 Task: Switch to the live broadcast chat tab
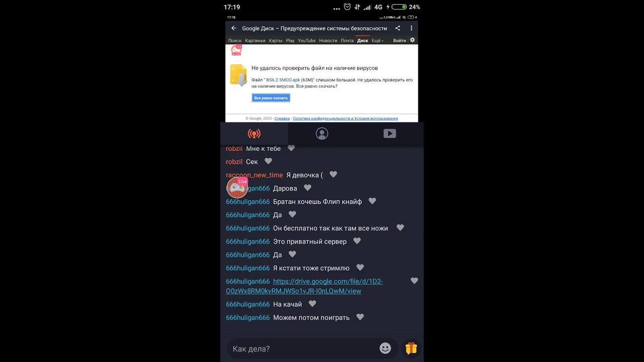pos(254,134)
